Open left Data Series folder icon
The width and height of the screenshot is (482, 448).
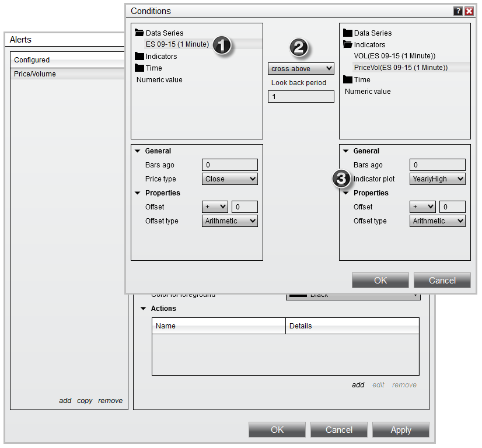coord(139,33)
